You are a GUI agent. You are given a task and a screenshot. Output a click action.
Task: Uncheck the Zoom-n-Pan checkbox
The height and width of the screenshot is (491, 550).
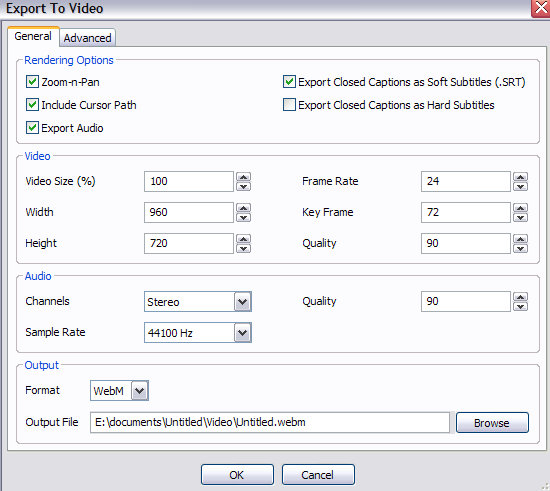tap(32, 82)
